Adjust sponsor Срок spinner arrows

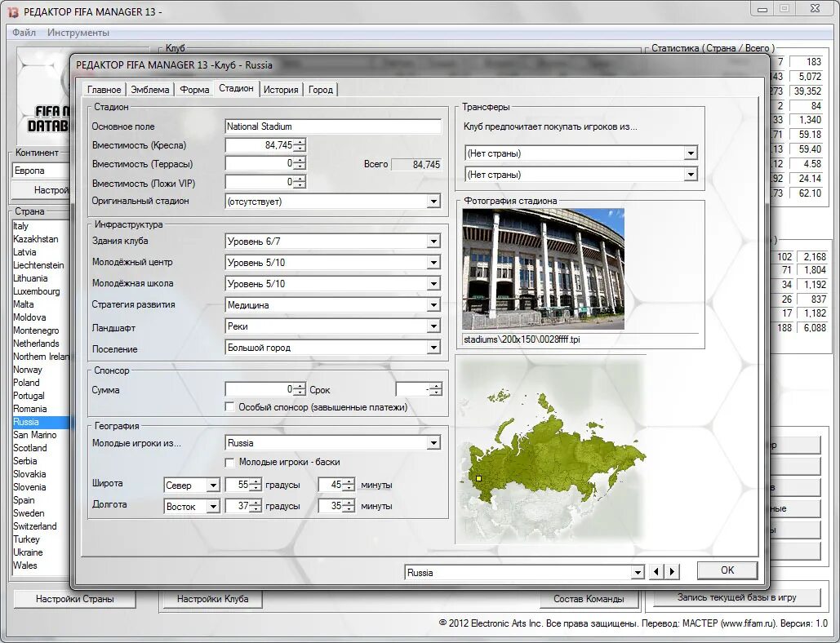coord(436,389)
